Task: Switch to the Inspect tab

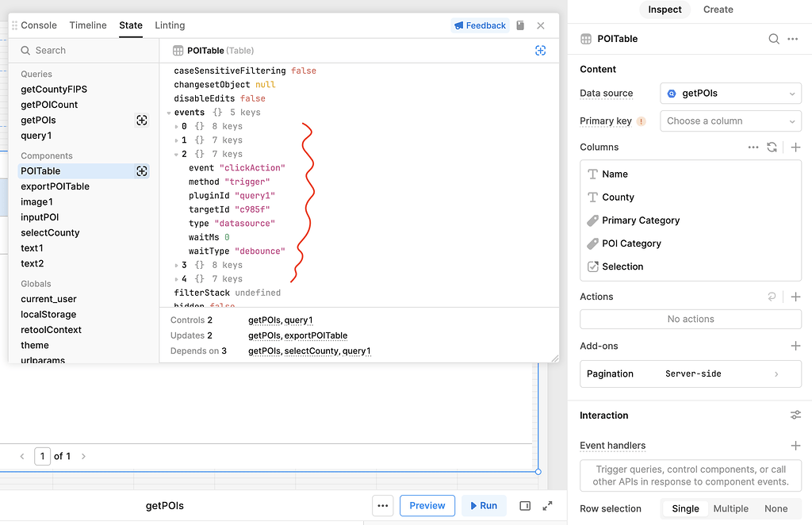Action: 665,10
